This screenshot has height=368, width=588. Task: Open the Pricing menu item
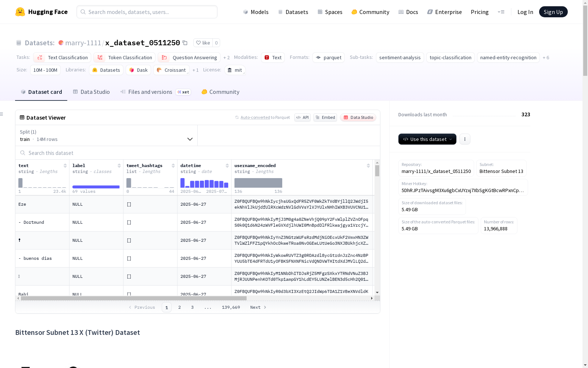[480, 12]
